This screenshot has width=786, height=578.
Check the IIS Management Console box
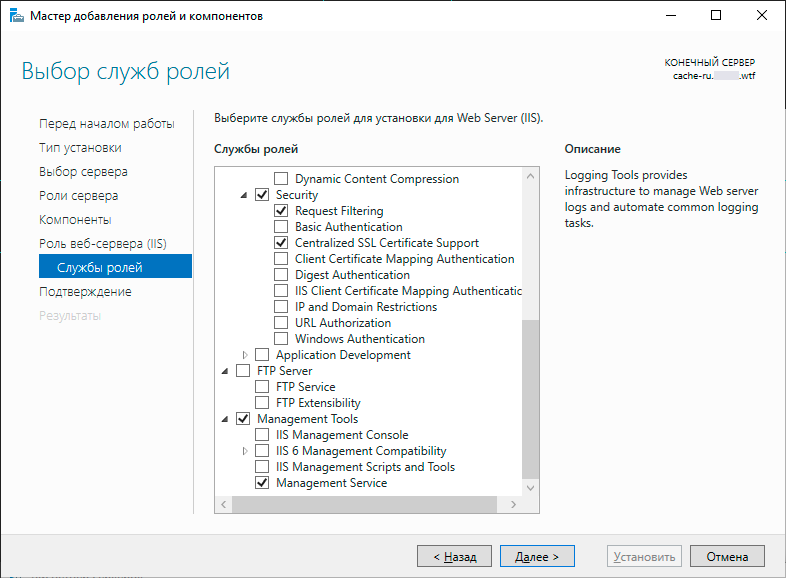262,435
